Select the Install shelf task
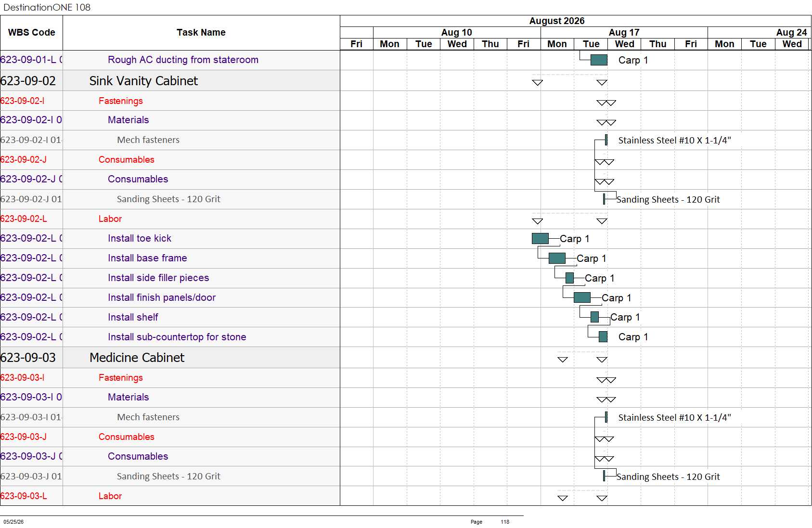The width and height of the screenshot is (812, 528). pyautogui.click(x=133, y=317)
